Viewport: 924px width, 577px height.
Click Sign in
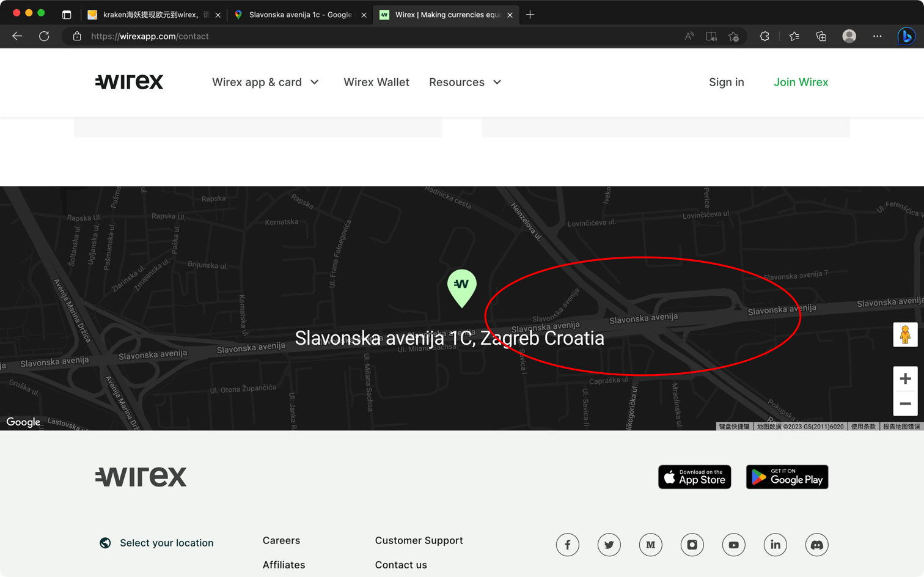[x=727, y=82]
